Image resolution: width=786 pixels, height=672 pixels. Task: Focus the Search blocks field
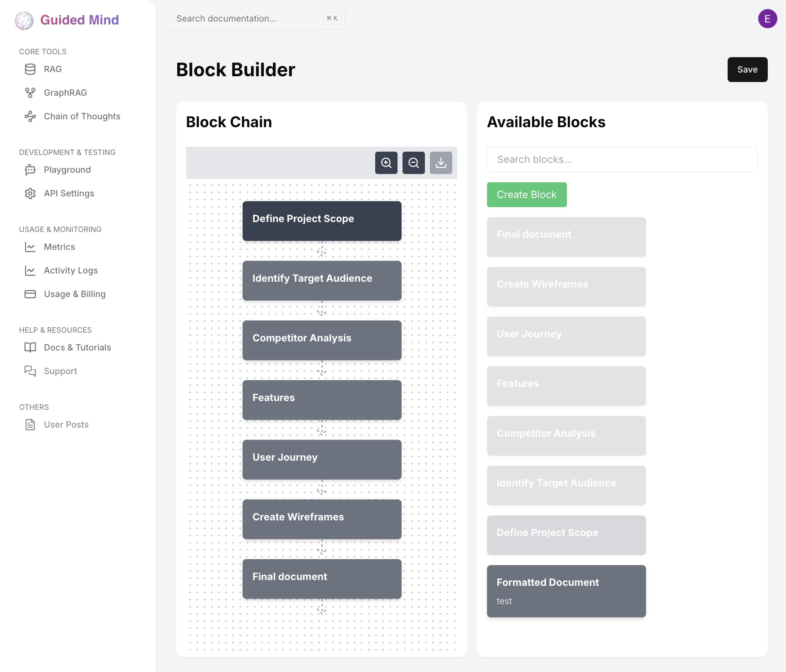[x=622, y=160]
